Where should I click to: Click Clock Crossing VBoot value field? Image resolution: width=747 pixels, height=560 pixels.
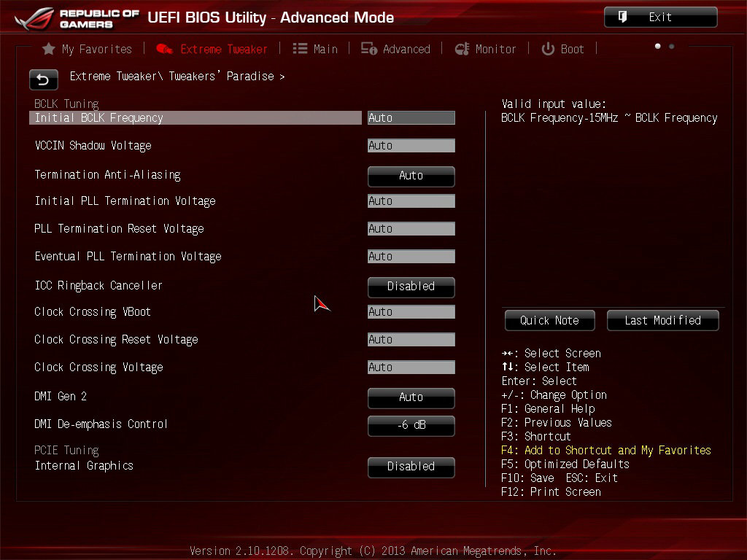pyautogui.click(x=411, y=312)
